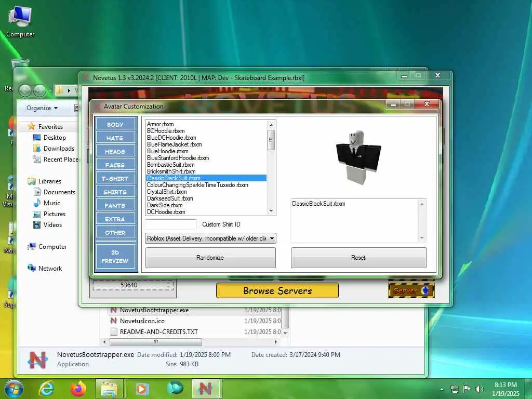Click the avatar preview image

pyautogui.click(x=358, y=157)
